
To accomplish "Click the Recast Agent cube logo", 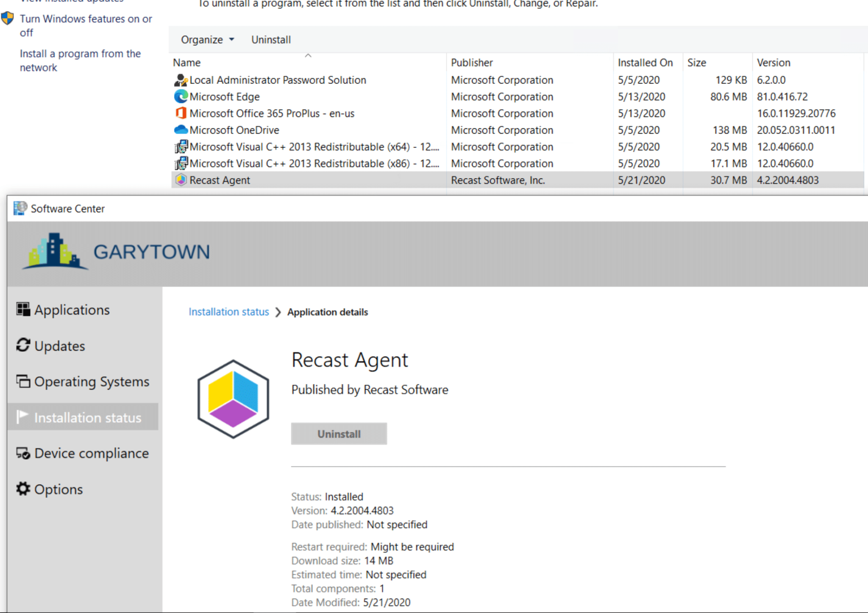I will [233, 398].
